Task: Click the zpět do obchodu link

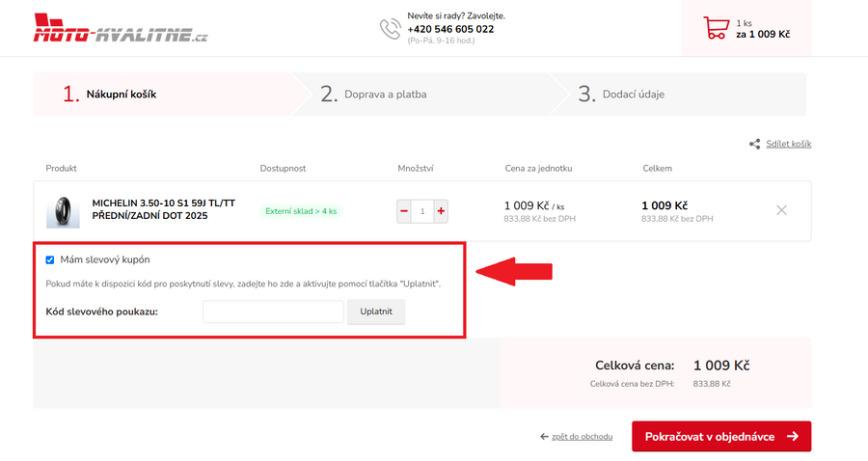Action: point(582,437)
